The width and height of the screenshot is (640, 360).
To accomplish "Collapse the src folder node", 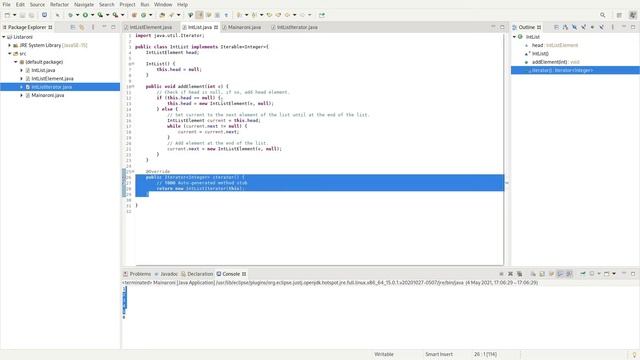I will (10, 53).
